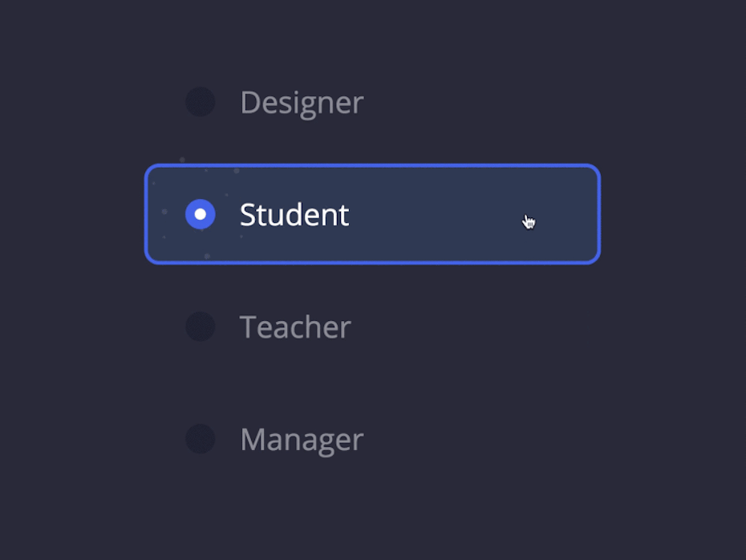Click the Manager label text

[302, 440]
